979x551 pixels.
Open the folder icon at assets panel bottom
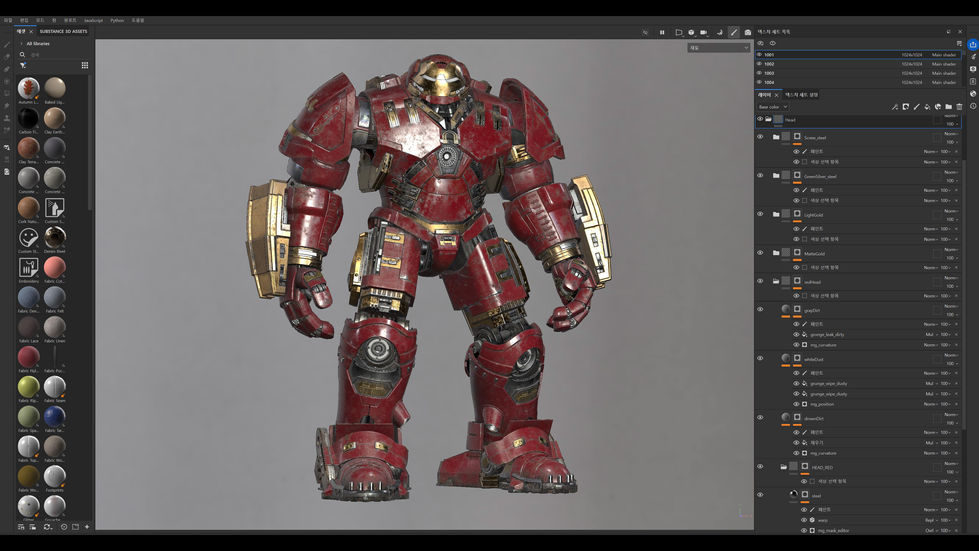point(76,527)
